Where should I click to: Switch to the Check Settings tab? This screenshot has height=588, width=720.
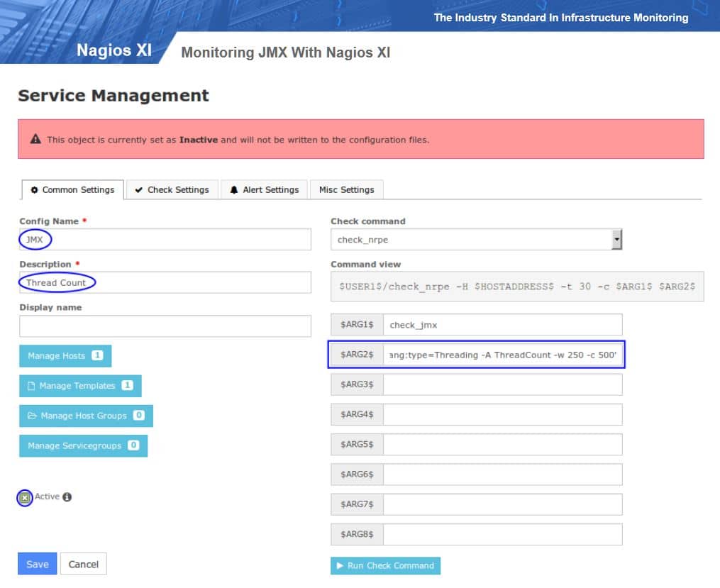tap(172, 189)
